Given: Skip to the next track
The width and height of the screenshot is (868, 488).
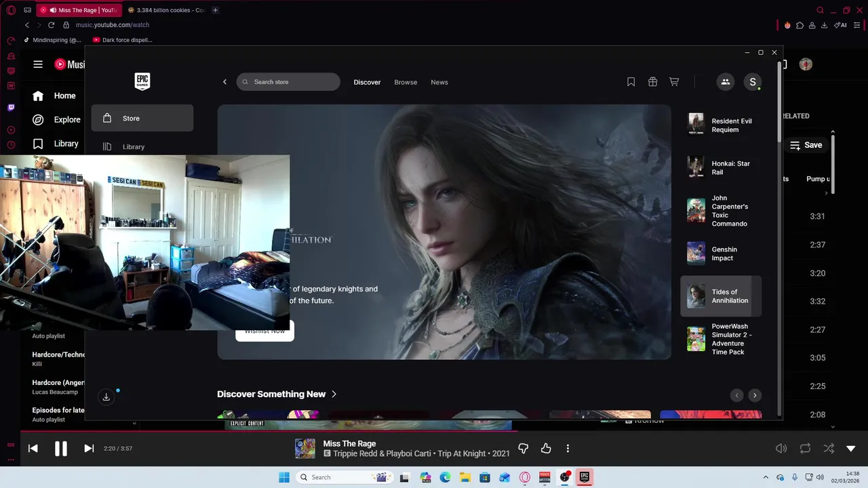Looking at the screenshot, I should point(89,448).
